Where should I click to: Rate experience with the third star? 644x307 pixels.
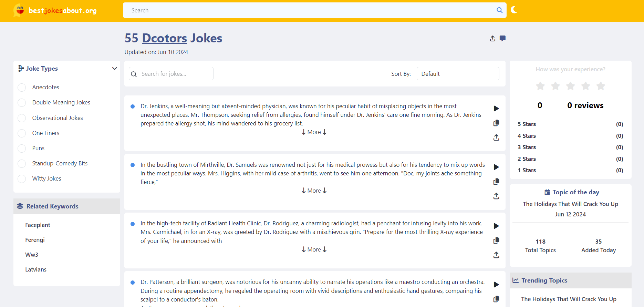[571, 86]
